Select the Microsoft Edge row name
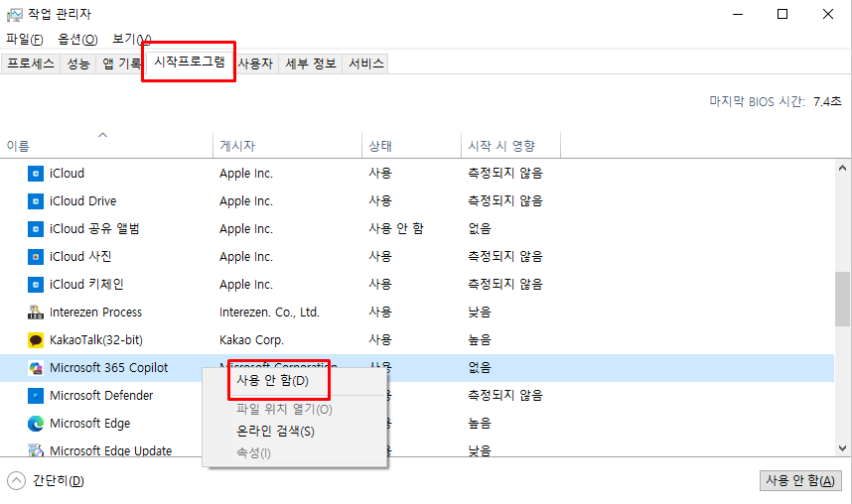Image resolution: width=852 pixels, height=504 pixels. click(x=89, y=423)
